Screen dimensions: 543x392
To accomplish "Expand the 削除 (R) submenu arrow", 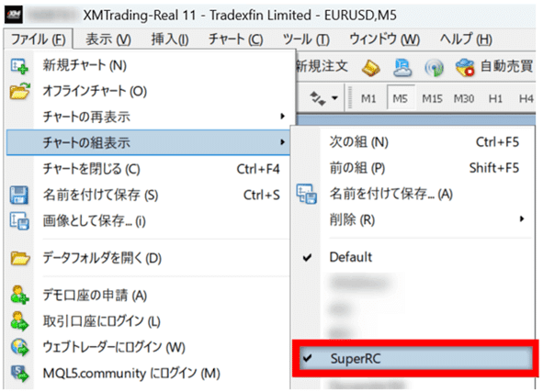I will [522, 218].
